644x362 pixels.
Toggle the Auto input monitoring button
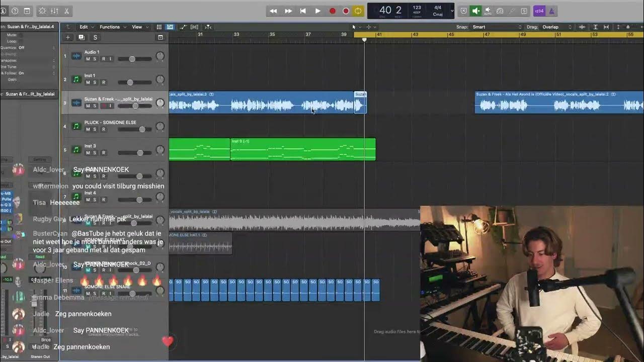pos(488,11)
